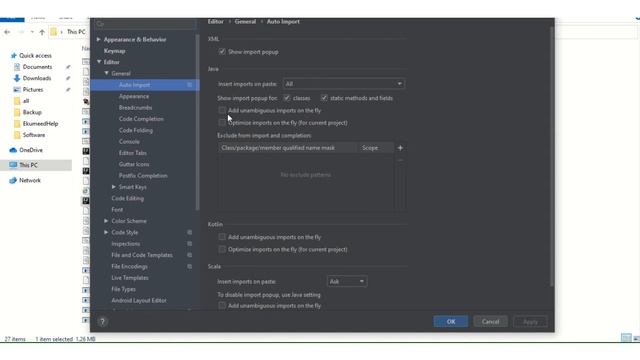Select EkumeedHelp folder in Explorer sidebar
The height and width of the screenshot is (360, 640).
tap(40, 124)
